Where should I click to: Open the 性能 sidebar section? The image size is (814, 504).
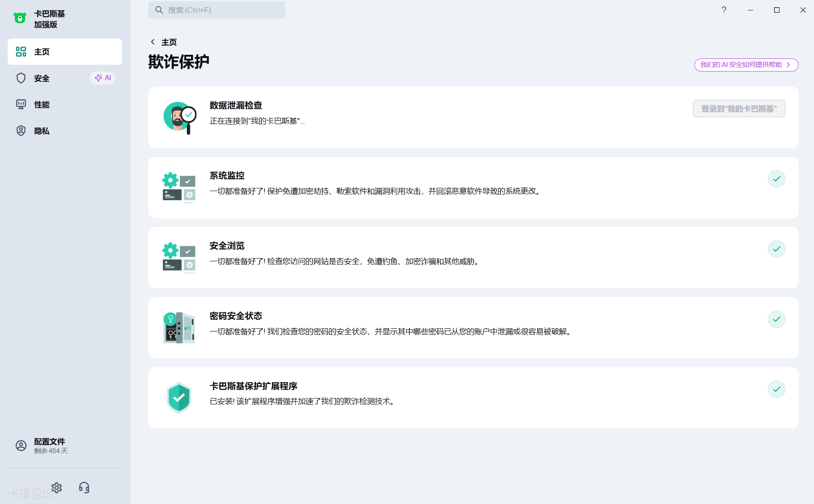tap(65, 105)
